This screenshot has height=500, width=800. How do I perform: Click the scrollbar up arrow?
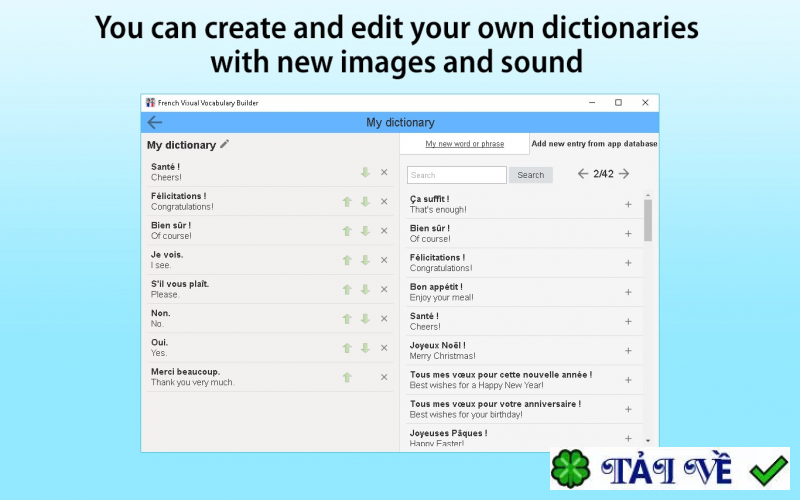click(648, 195)
